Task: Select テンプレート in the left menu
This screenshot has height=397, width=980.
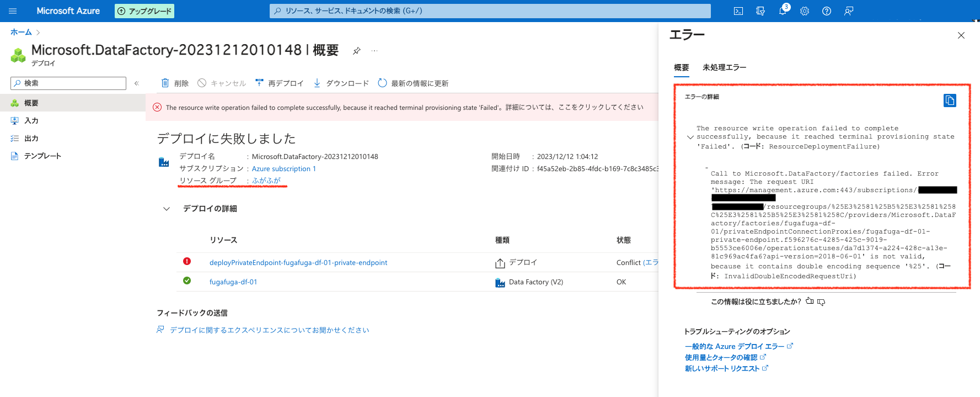Action: [73, 156]
